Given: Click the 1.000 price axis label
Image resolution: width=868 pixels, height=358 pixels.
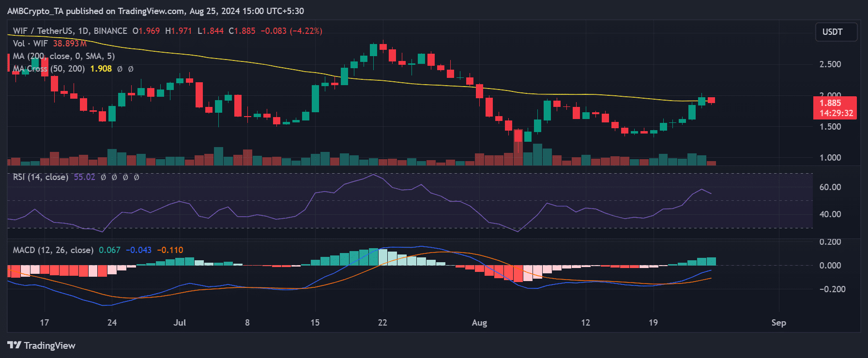Looking at the screenshot, I should pos(830,158).
